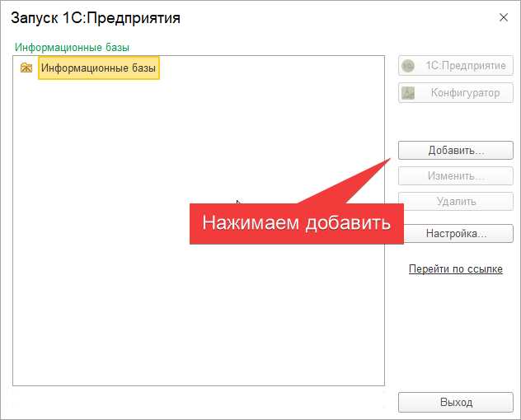Launch 1С:Предприятие button

coord(456,65)
